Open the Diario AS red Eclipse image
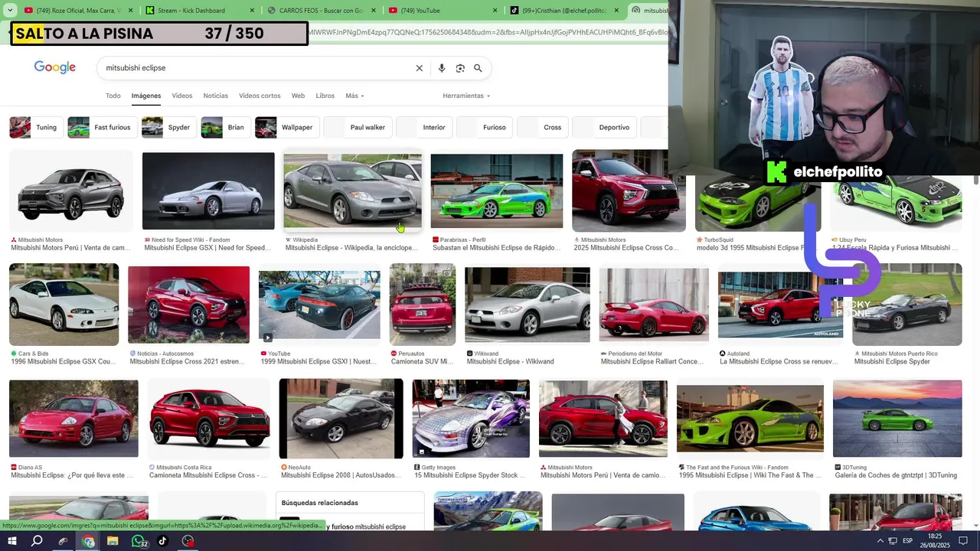980x551 pixels. pyautogui.click(x=73, y=419)
